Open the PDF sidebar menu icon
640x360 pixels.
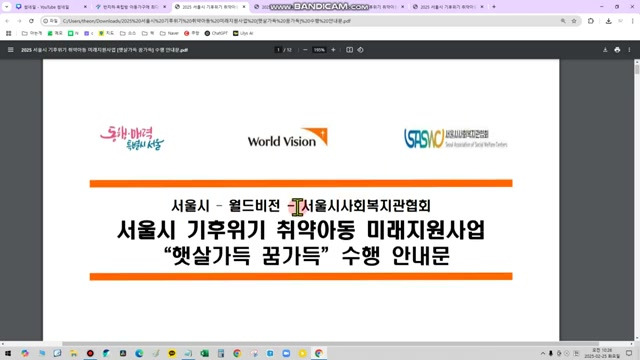(11, 50)
